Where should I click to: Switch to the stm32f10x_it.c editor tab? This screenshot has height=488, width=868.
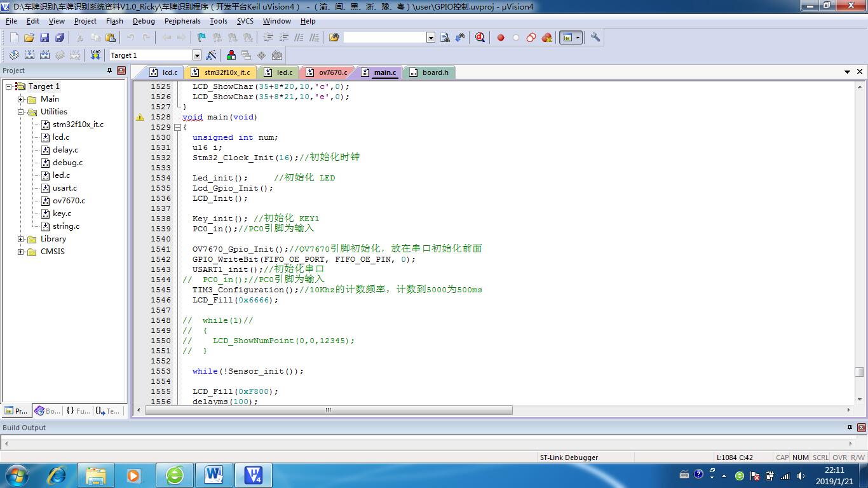click(x=221, y=72)
